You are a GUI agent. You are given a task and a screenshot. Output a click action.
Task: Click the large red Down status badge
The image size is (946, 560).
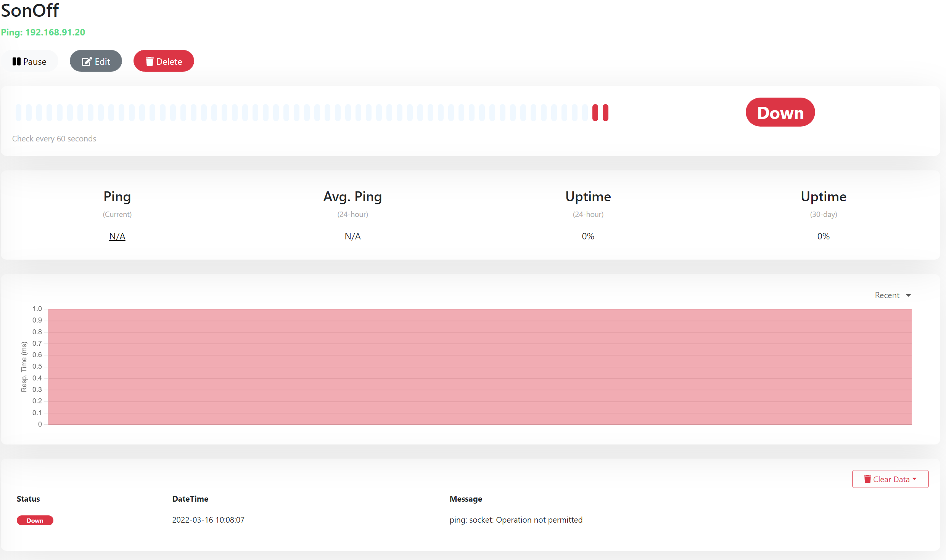[780, 112]
